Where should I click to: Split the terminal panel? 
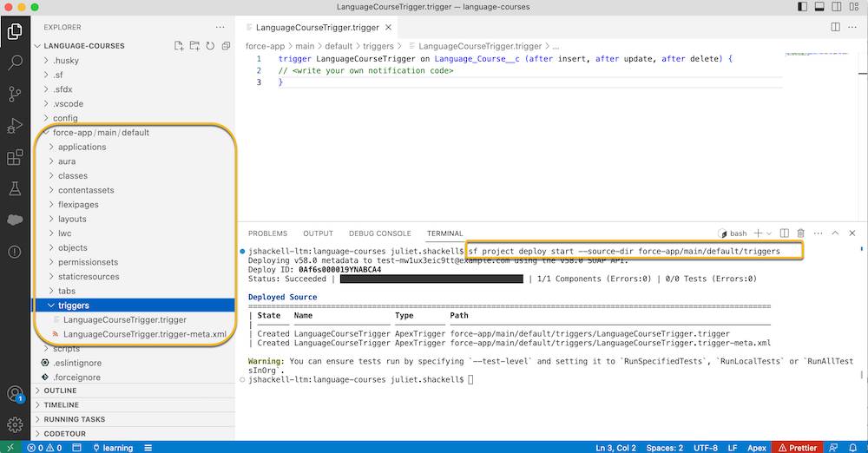[785, 233]
